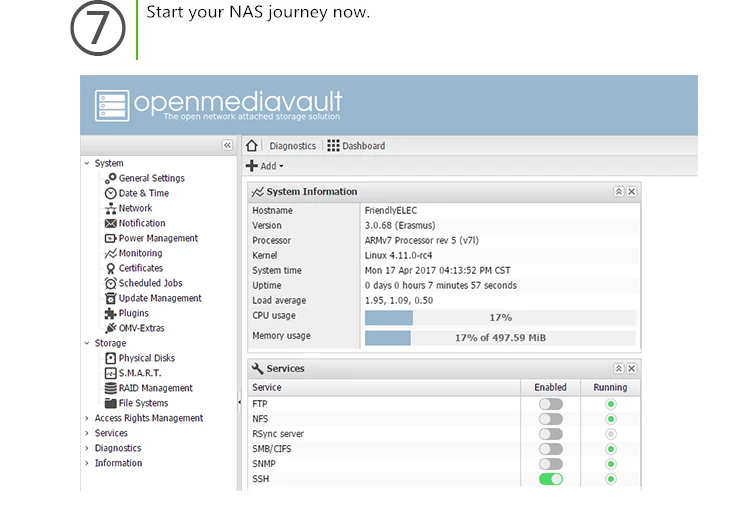Expand the Diagnostics tree node
740x515 pixels.
tap(87, 448)
